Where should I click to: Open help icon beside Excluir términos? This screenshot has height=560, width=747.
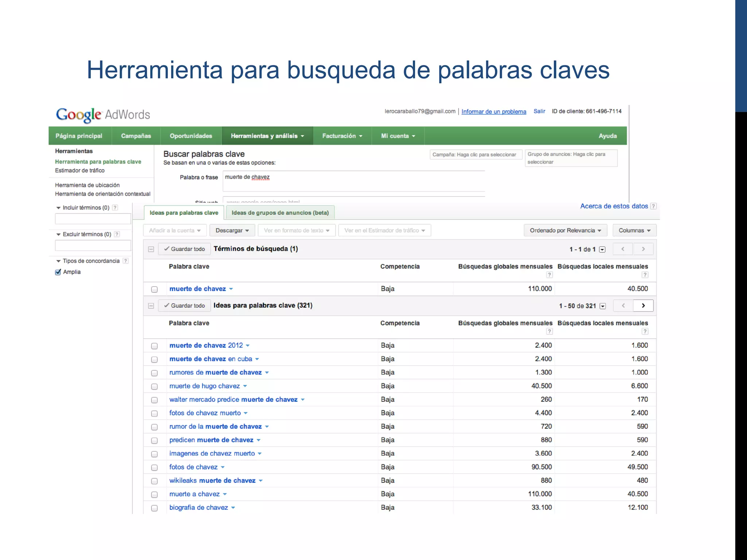(117, 234)
